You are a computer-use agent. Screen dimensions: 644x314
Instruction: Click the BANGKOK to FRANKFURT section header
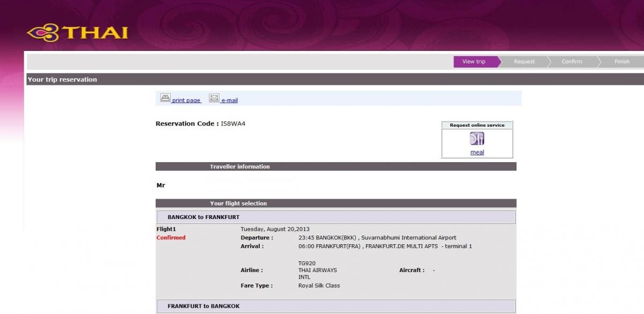point(203,217)
